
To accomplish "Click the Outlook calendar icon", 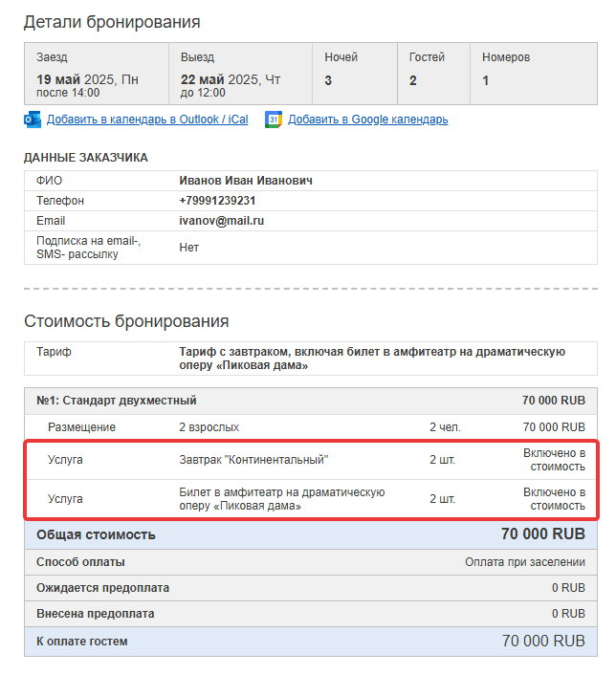I will pyautogui.click(x=33, y=120).
